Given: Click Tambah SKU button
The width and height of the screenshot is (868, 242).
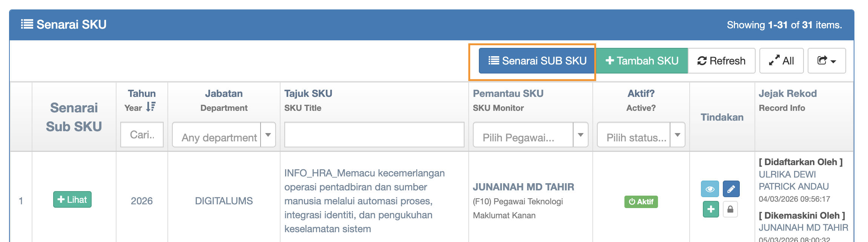Looking at the screenshot, I should tap(642, 61).
